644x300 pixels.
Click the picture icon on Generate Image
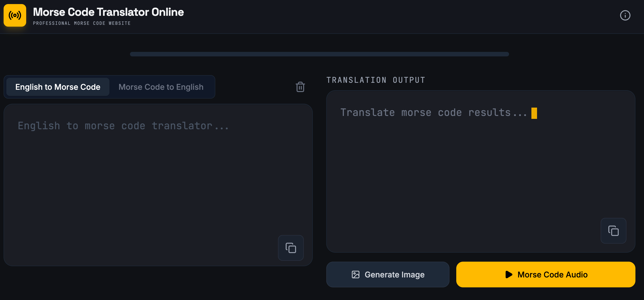[x=355, y=275]
